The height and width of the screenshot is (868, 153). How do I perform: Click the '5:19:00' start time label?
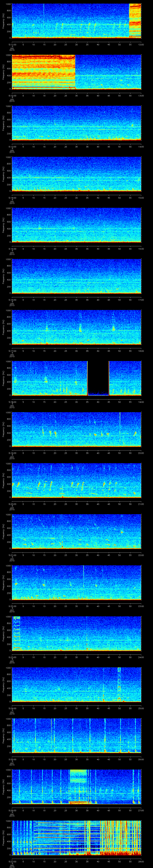click(12, 453)
